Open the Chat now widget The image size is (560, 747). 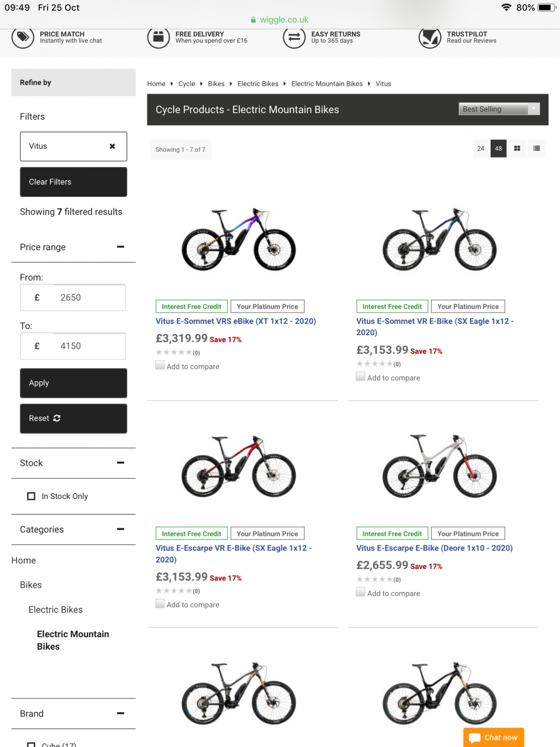point(493,737)
